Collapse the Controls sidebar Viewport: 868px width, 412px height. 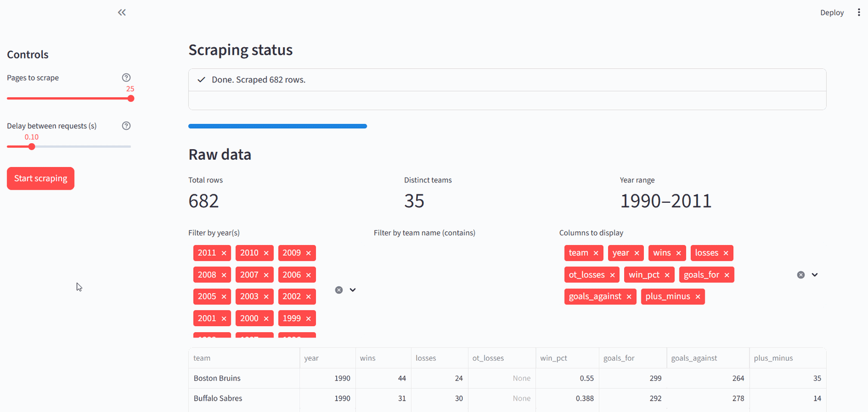(x=122, y=12)
